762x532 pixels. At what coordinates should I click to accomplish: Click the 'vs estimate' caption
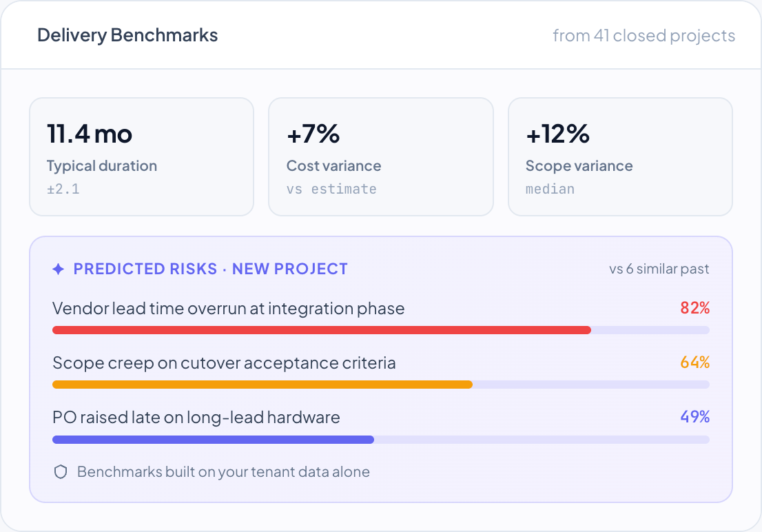(x=331, y=189)
